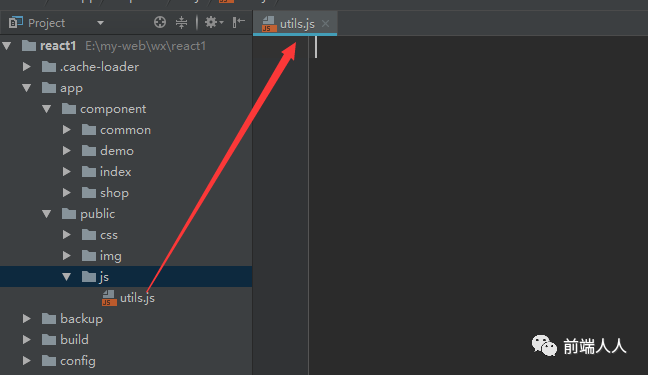The height and width of the screenshot is (375, 648).
Task: Click the Project panel icon
Action: (16, 22)
